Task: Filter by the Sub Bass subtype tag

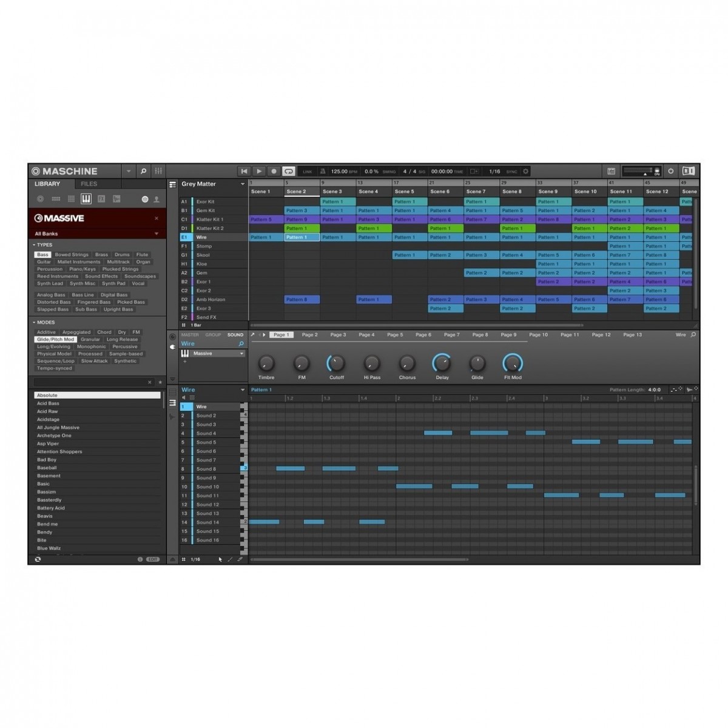Action: [x=86, y=309]
